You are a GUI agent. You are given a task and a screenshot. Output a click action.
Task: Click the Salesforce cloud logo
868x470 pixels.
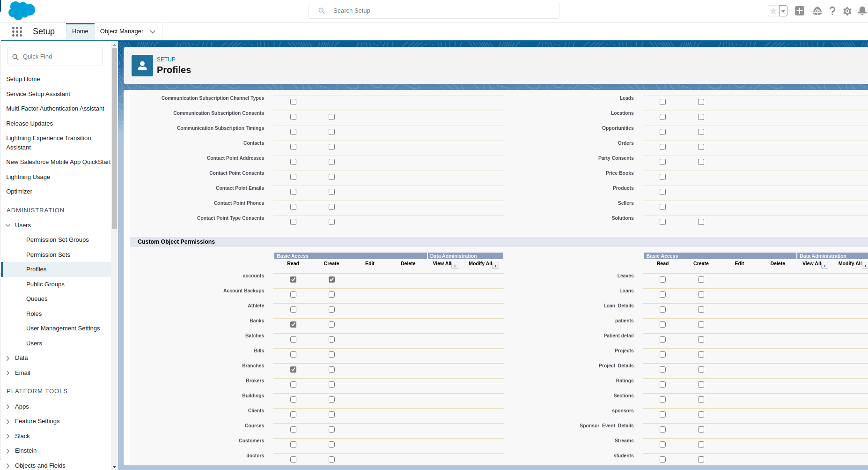click(22, 10)
